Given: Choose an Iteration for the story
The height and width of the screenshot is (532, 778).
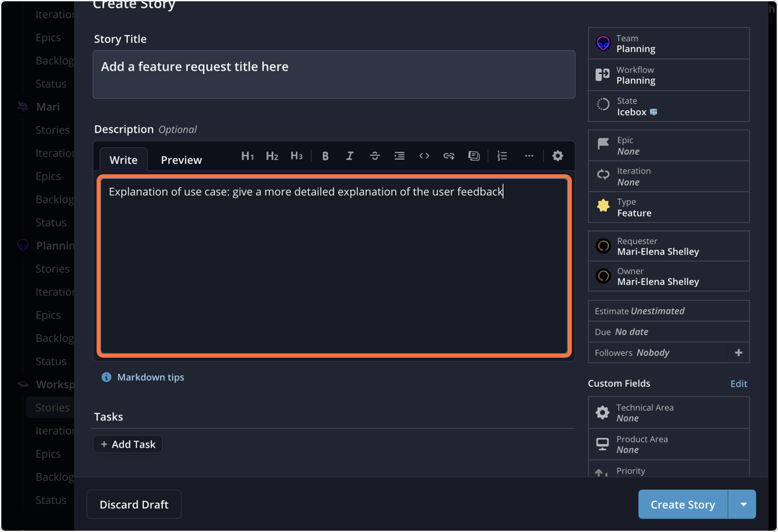Looking at the screenshot, I should point(668,176).
